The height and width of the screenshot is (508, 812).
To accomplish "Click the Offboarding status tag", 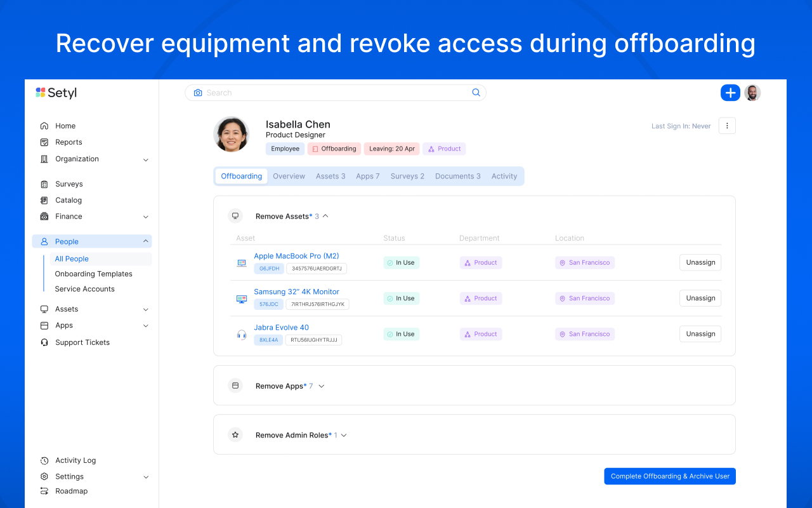I will click(x=334, y=149).
